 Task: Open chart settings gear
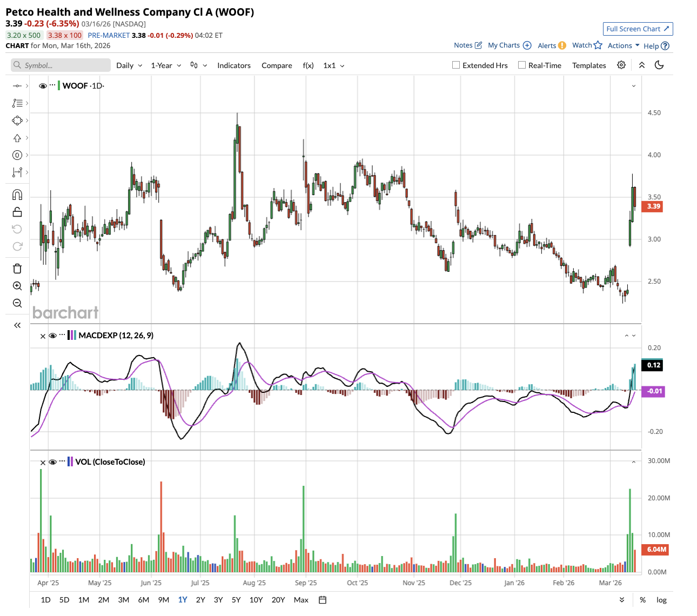[x=621, y=65]
